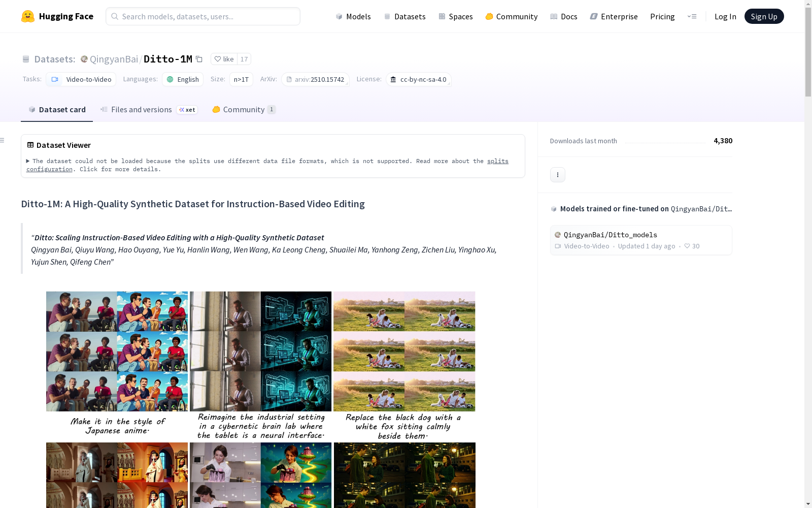The width and height of the screenshot is (812, 508).
Task: Click the downloads sparkline graph
Action: pos(665,142)
